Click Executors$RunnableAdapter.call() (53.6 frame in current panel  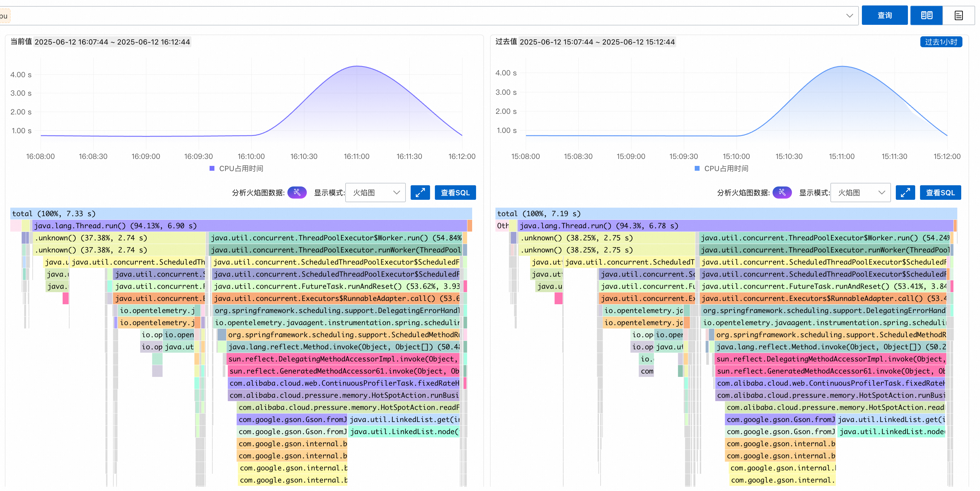click(336, 298)
